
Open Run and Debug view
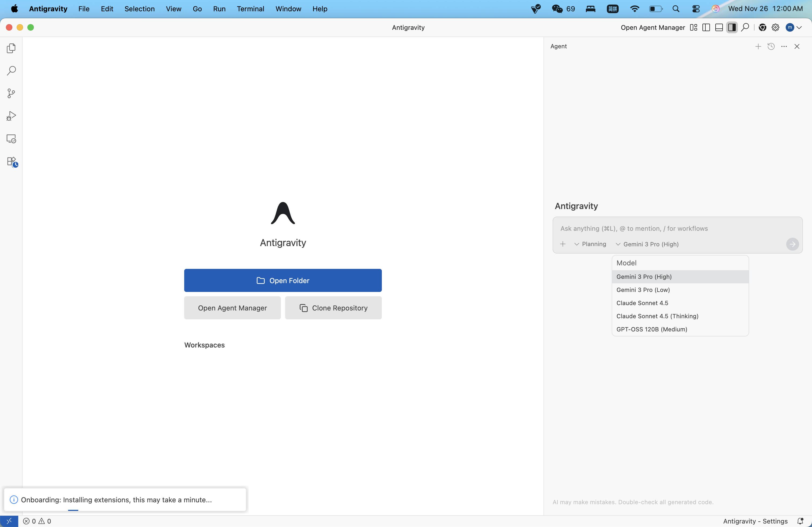click(x=11, y=116)
